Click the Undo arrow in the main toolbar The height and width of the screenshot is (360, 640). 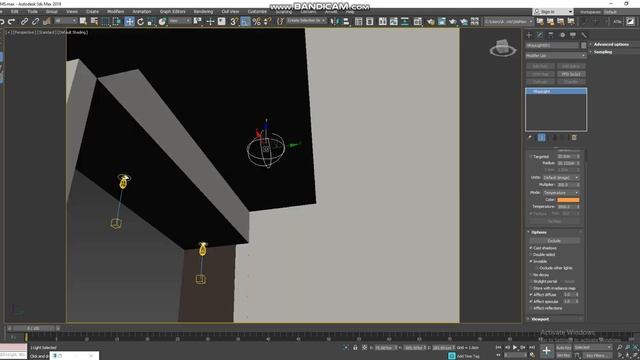[2, 21]
